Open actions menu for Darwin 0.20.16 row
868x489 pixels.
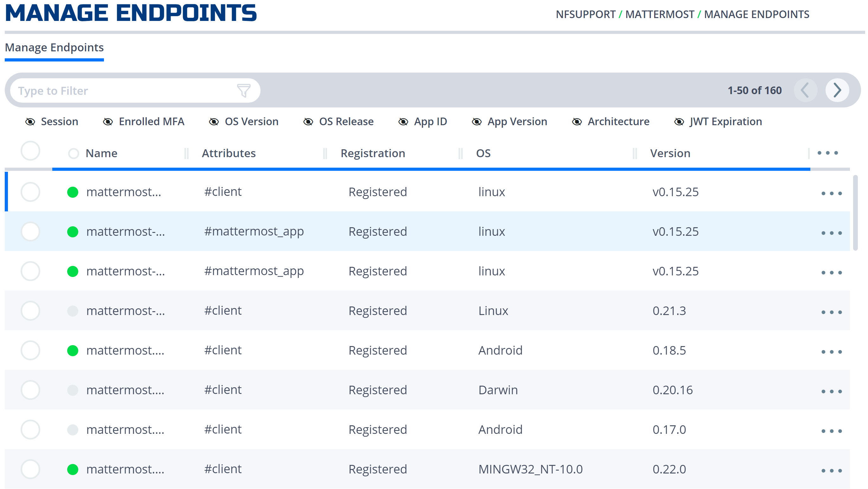point(831,391)
